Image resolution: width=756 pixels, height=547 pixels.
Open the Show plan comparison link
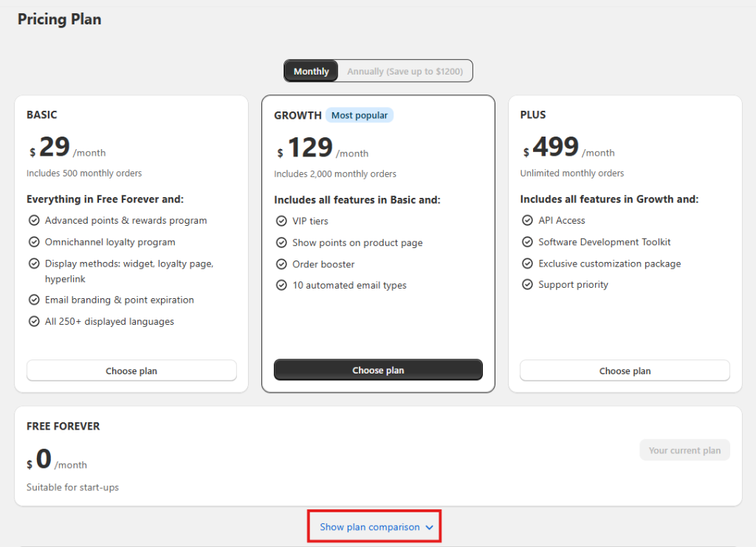point(369,527)
